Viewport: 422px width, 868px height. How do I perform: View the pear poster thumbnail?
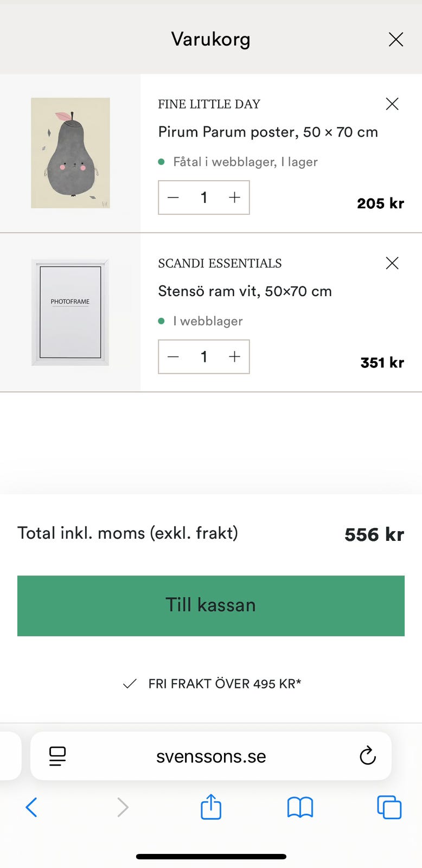pos(71,153)
